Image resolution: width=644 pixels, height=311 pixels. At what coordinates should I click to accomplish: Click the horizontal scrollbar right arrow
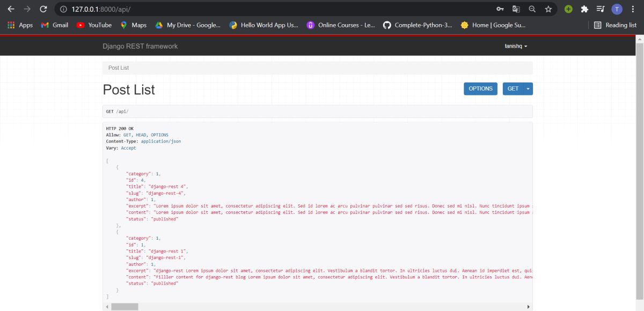click(529, 307)
